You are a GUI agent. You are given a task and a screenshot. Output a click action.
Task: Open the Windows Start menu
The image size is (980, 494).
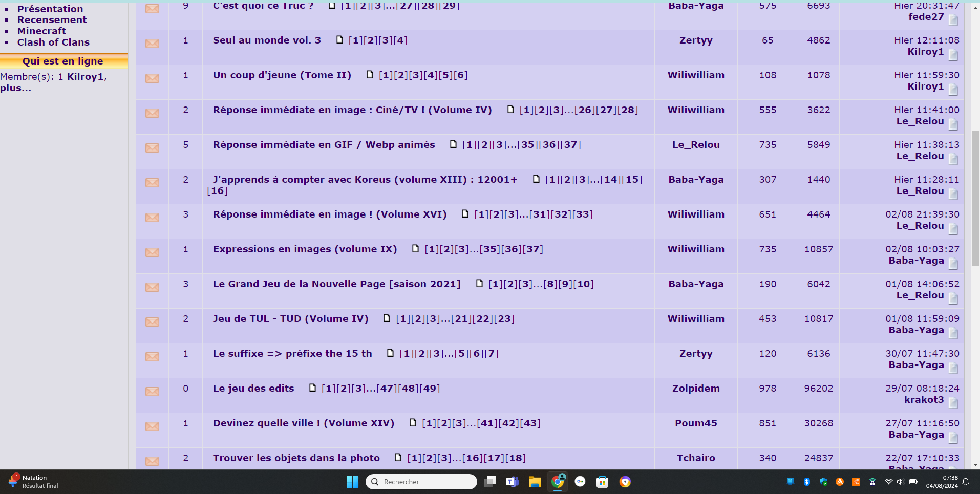352,482
